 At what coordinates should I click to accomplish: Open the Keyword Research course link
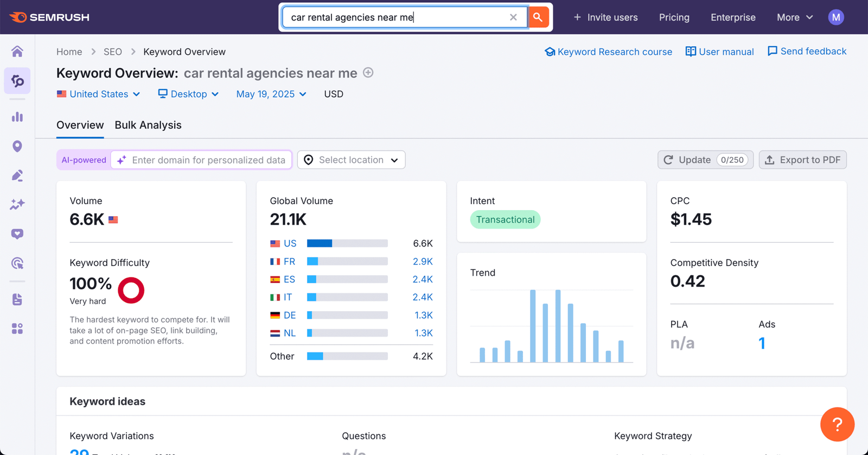608,52
